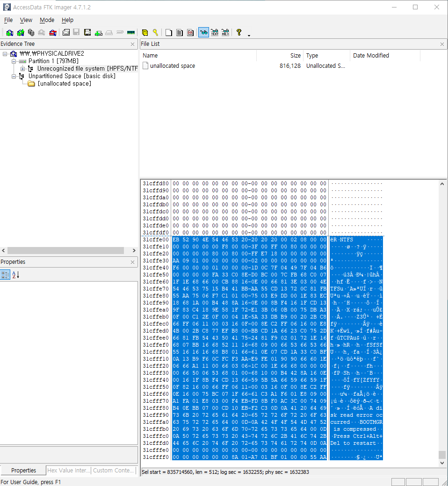Sort file list by Size column
Screen dimensions: 448x486
point(280,56)
